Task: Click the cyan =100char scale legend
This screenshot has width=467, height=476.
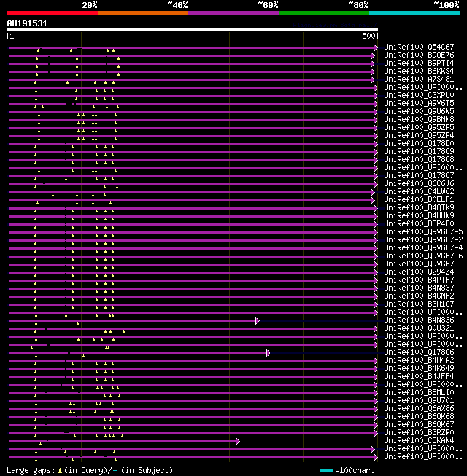Action: click(x=347, y=471)
